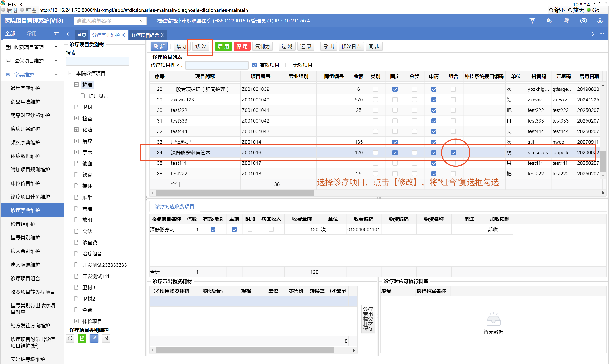Open the 请输入菜单名称 dropdown
The image size is (609, 364).
pos(110,21)
